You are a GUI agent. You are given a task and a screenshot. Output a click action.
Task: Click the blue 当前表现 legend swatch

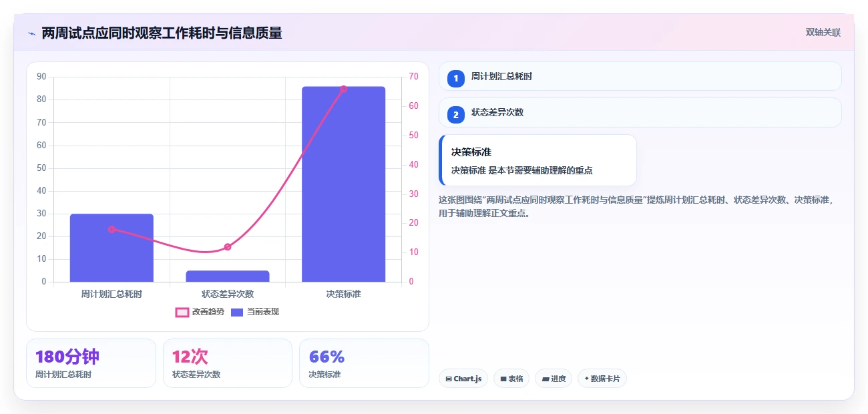pos(238,312)
